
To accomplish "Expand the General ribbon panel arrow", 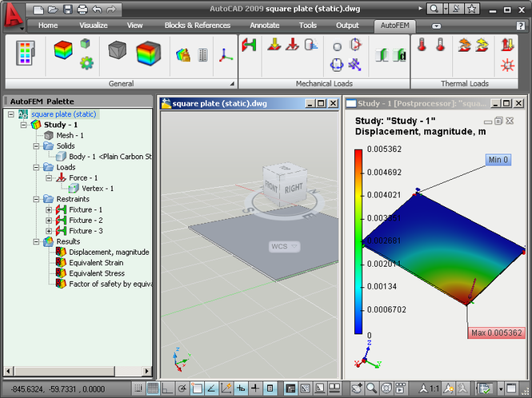I will pyautogui.click(x=233, y=83).
